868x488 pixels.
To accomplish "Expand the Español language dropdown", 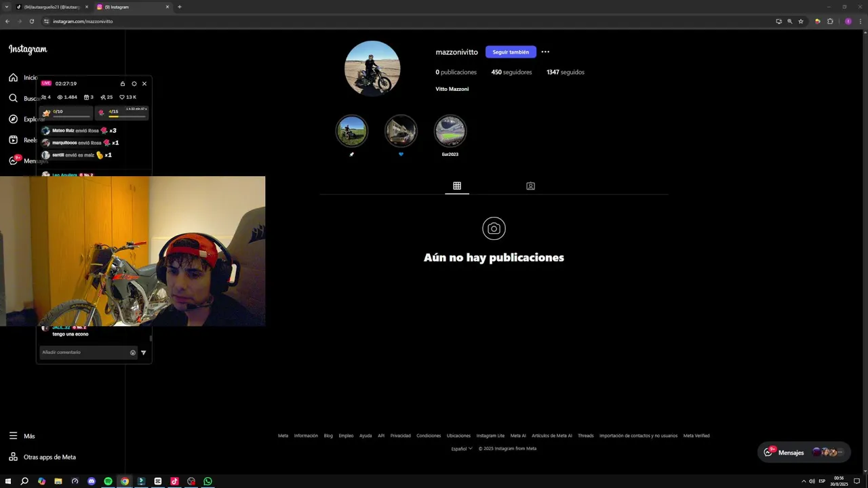I will coord(462,448).
